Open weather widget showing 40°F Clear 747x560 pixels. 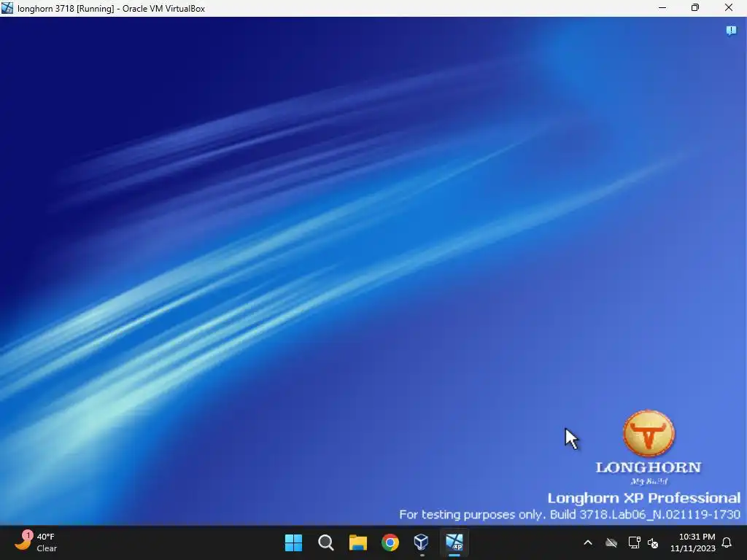(36, 542)
